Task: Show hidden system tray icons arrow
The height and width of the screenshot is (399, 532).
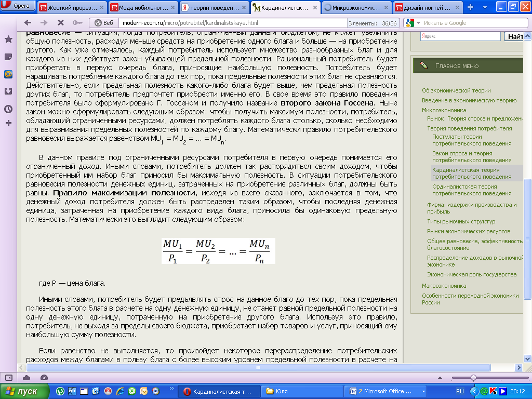Action: (474, 392)
